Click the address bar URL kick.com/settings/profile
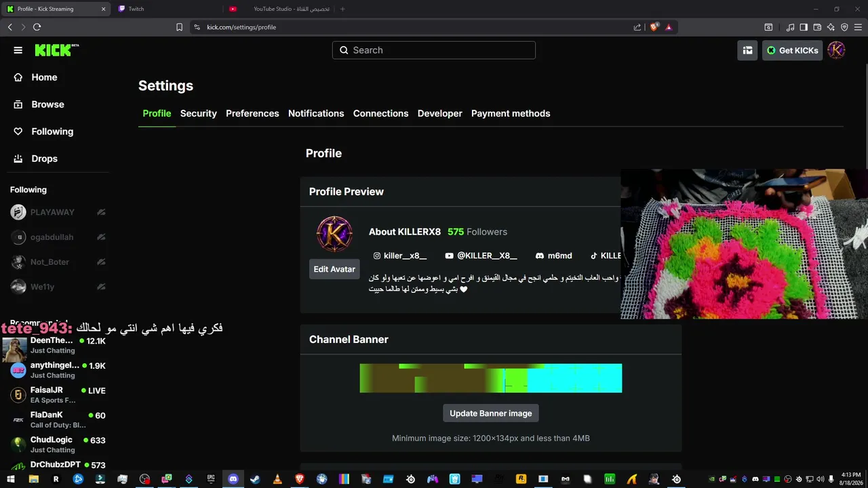This screenshot has width=868, height=488. (x=241, y=27)
